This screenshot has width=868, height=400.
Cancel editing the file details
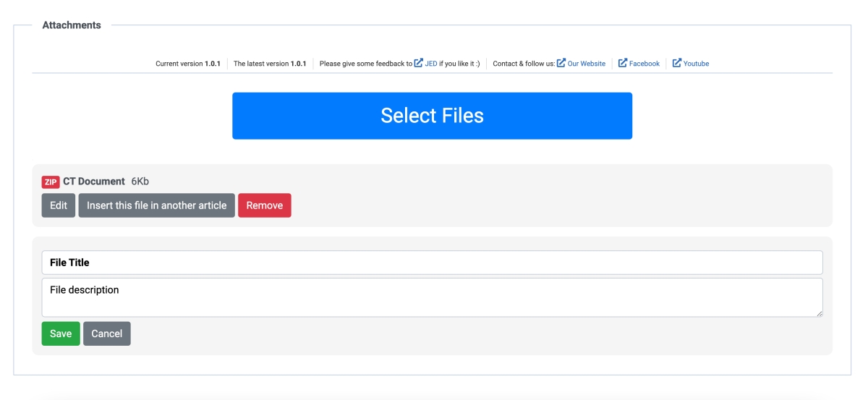pos(107,333)
